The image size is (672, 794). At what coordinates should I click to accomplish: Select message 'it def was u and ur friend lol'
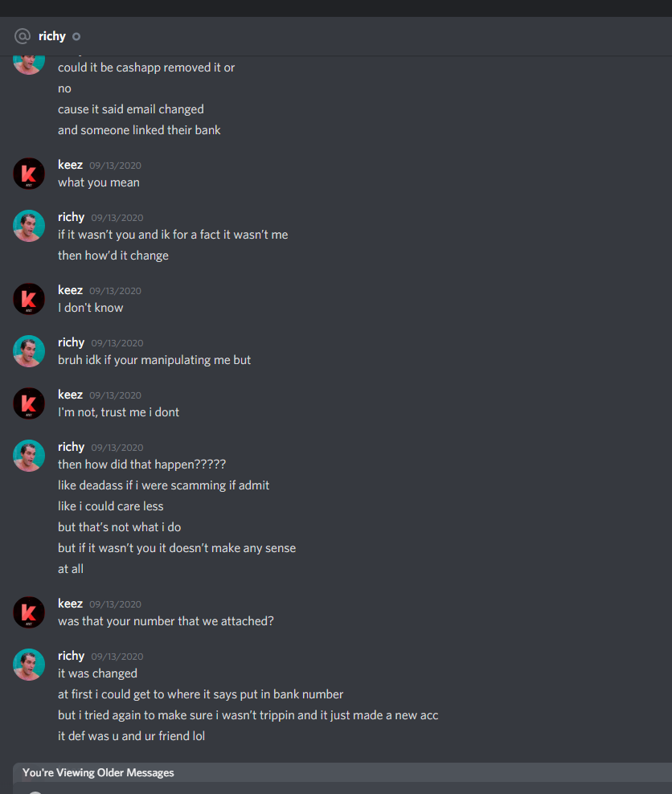tap(131, 736)
